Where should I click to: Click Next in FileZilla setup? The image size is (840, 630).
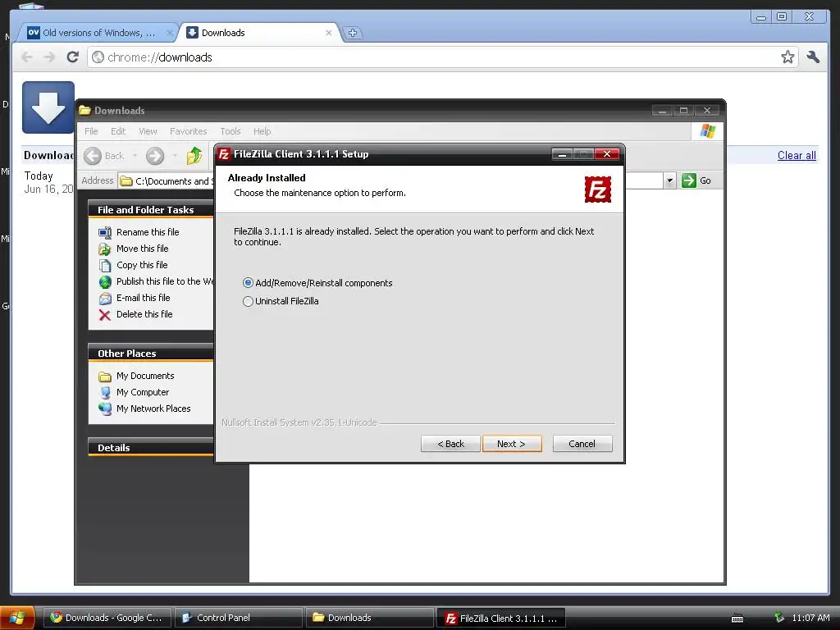tap(512, 444)
